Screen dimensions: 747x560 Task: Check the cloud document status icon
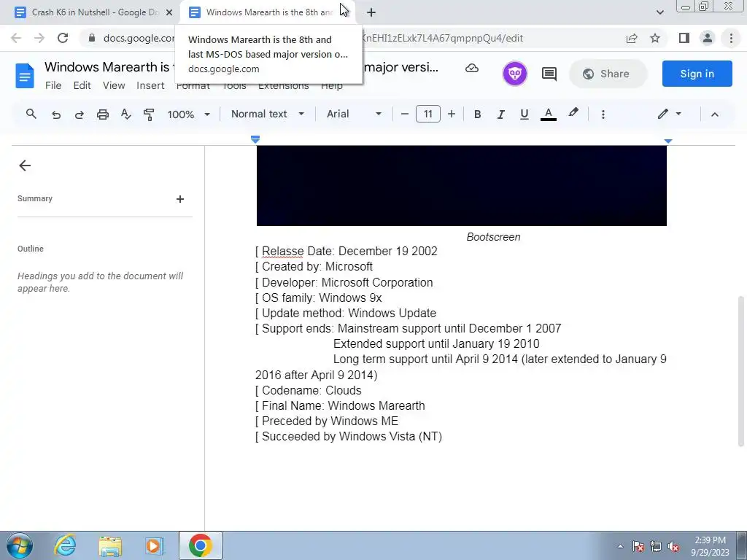point(472,68)
